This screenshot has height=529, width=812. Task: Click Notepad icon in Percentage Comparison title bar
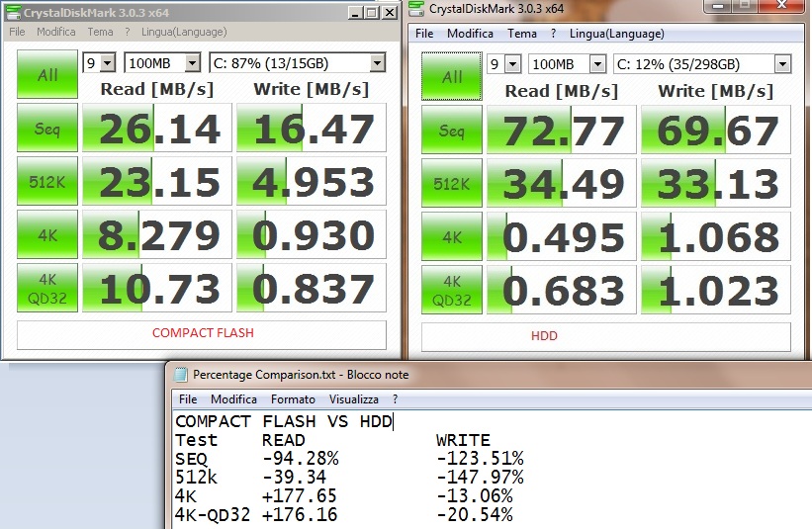180,375
